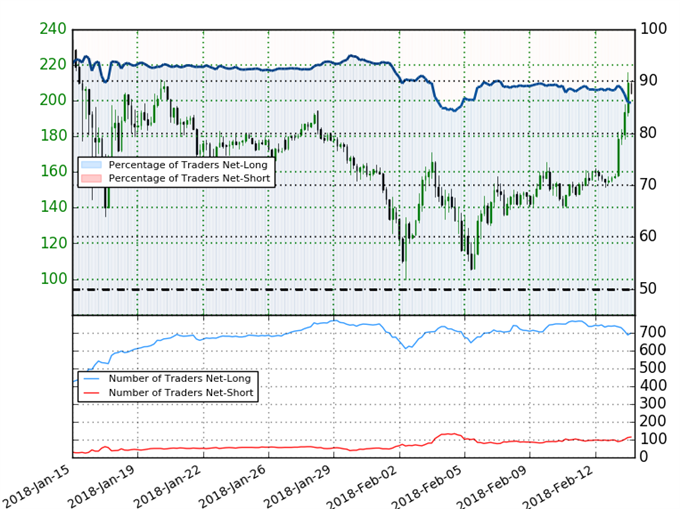Click the 2018-Jan-29 date label

pyautogui.click(x=299, y=486)
